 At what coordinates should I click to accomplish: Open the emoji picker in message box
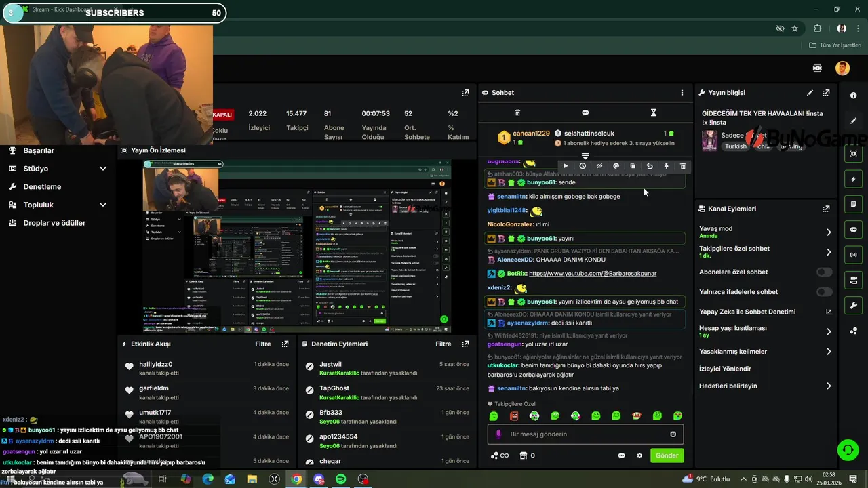(673, 434)
